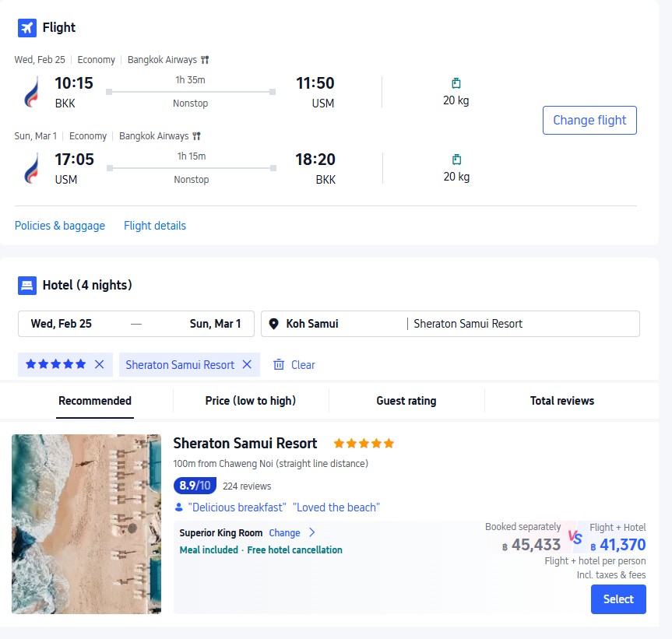Switch to Price (low to high) tab
672x639 pixels.
coord(251,401)
